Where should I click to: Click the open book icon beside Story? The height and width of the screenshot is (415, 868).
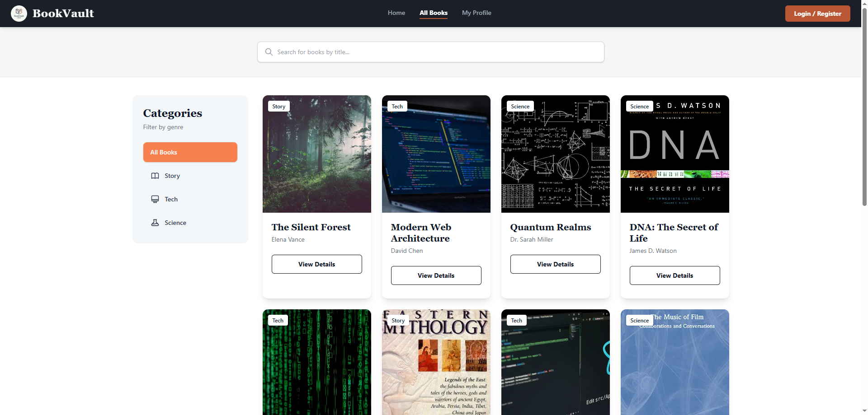[155, 176]
